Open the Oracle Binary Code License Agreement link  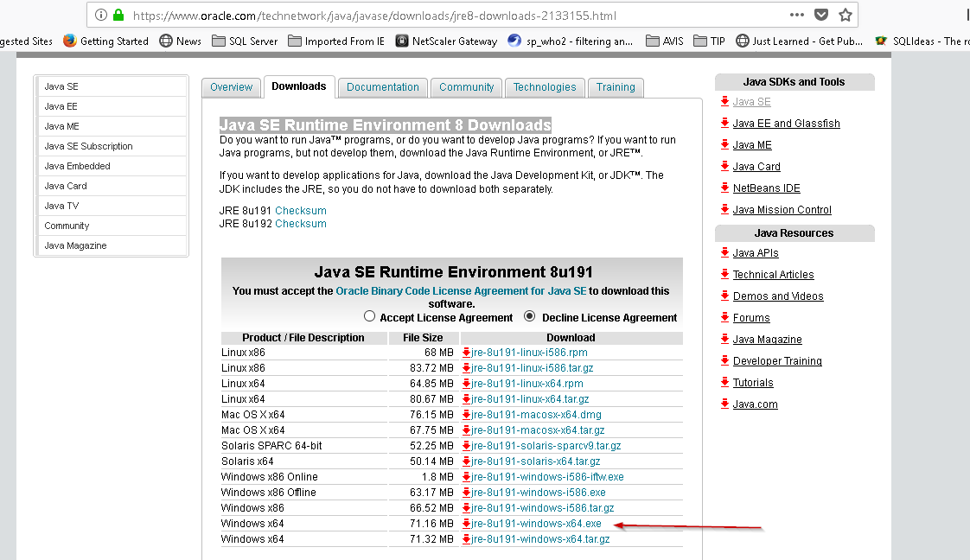coord(461,291)
